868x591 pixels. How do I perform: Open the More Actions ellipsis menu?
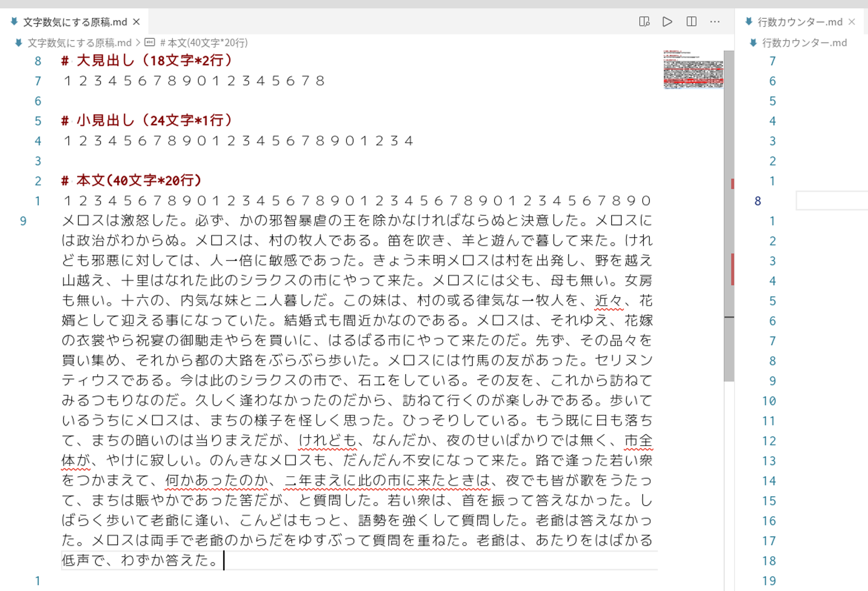715,22
